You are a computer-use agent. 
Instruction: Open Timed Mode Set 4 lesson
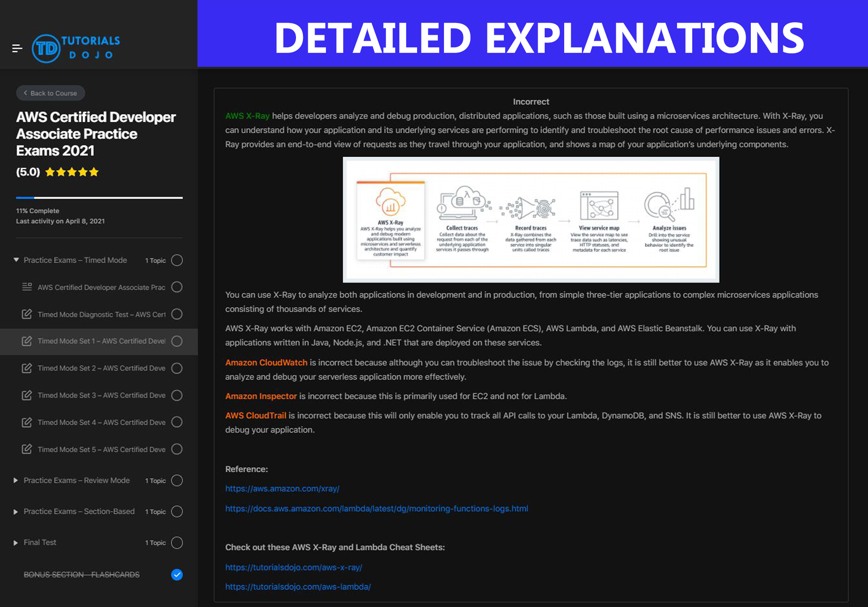(101, 422)
